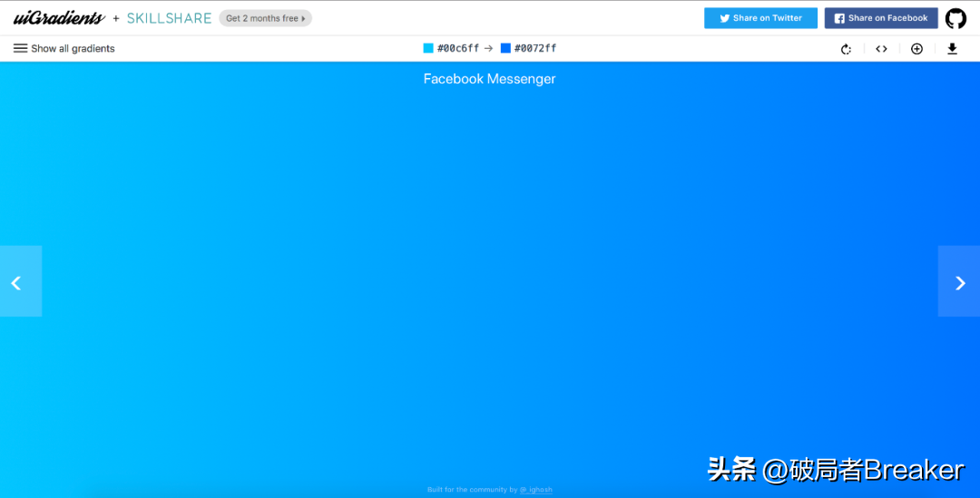
Task: Select the #00c6ff color swatch
Action: (x=428, y=49)
